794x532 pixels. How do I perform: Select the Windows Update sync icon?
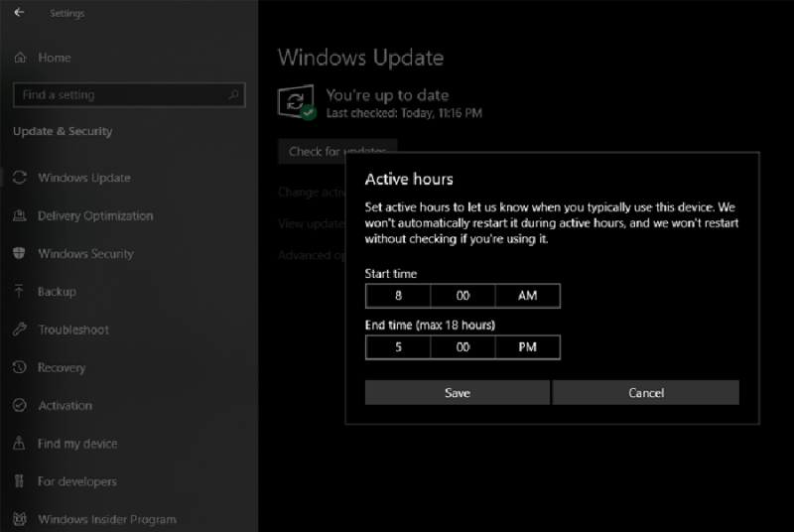[20, 178]
